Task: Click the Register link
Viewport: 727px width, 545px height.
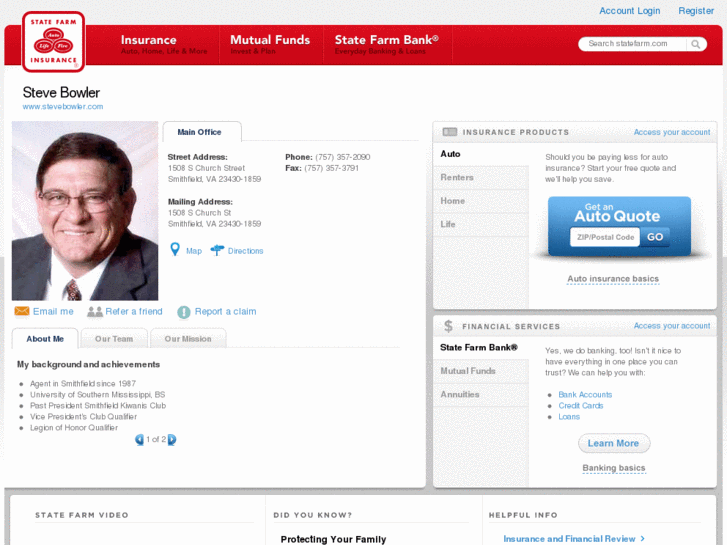Action: (x=695, y=11)
